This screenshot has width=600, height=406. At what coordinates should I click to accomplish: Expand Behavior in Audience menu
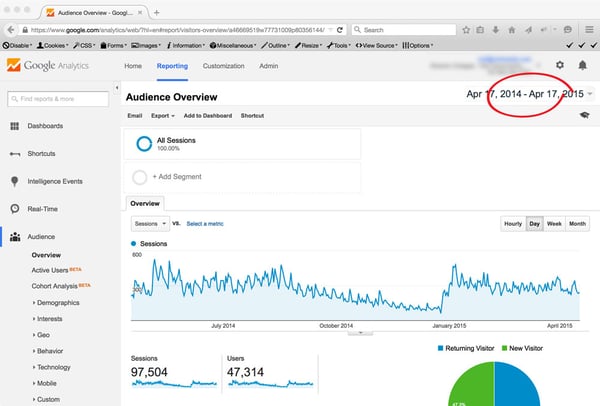[50, 351]
